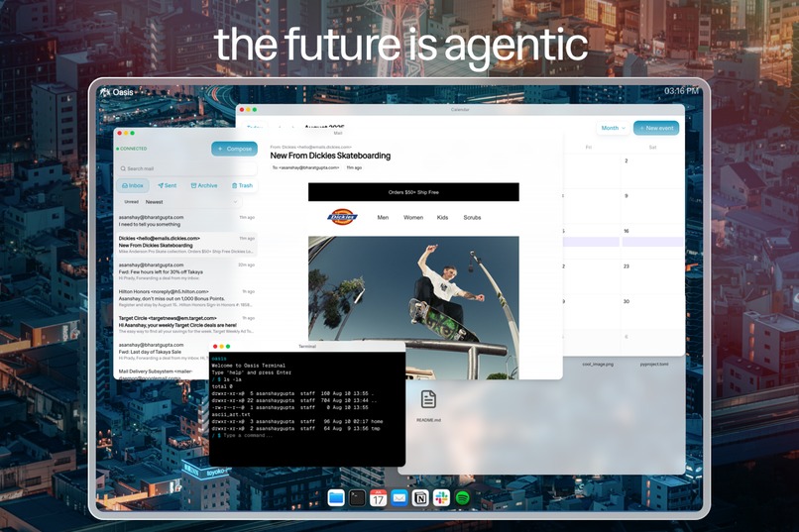Screen dimensions: 799x532
Task: Click the CONNECTED status indicator in Mail
Action: coord(132,149)
